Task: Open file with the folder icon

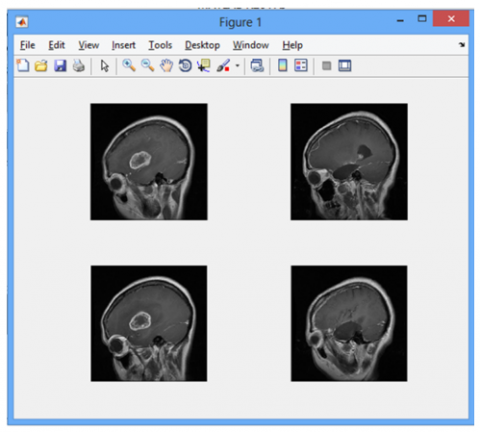Action: click(x=41, y=66)
